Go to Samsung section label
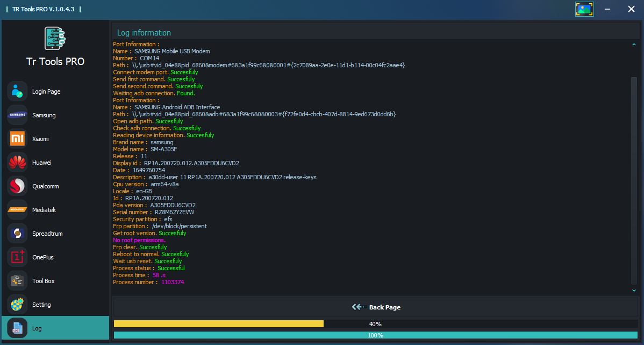 click(44, 115)
